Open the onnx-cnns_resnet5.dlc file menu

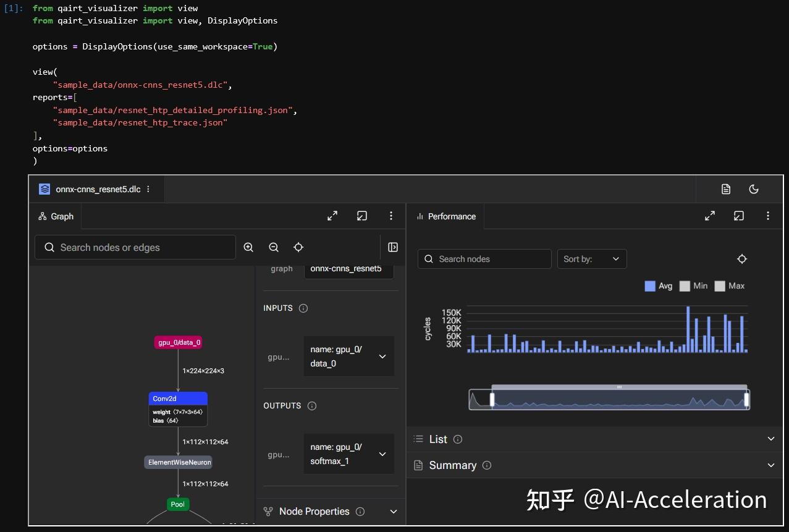click(148, 189)
